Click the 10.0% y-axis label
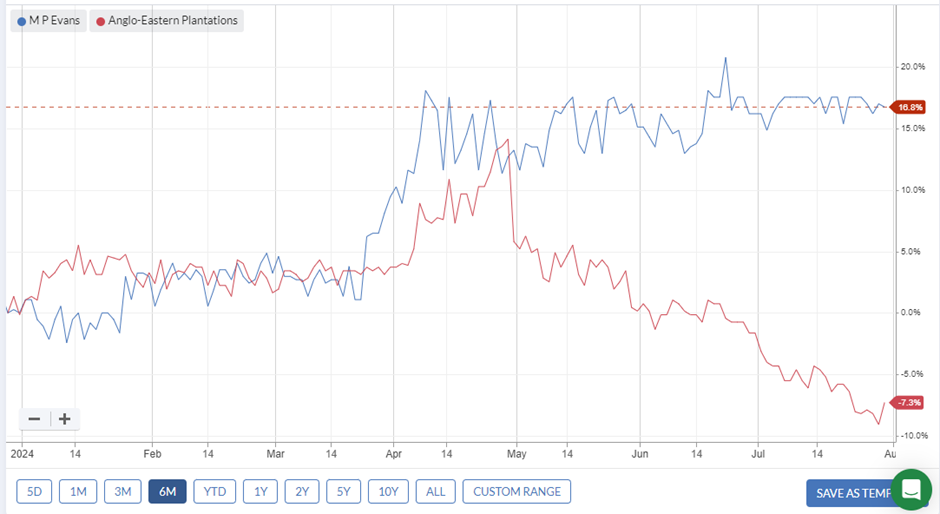940x514 pixels. pyautogui.click(x=913, y=190)
